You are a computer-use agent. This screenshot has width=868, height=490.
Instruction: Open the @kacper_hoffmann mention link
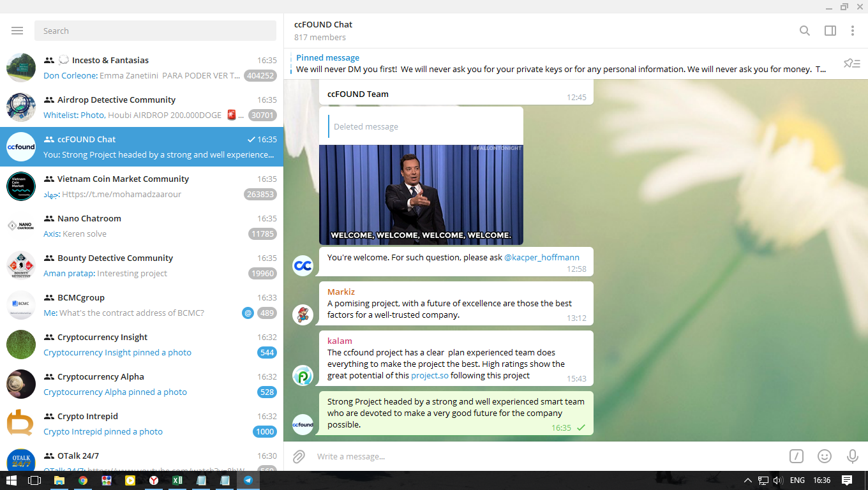pyautogui.click(x=542, y=257)
